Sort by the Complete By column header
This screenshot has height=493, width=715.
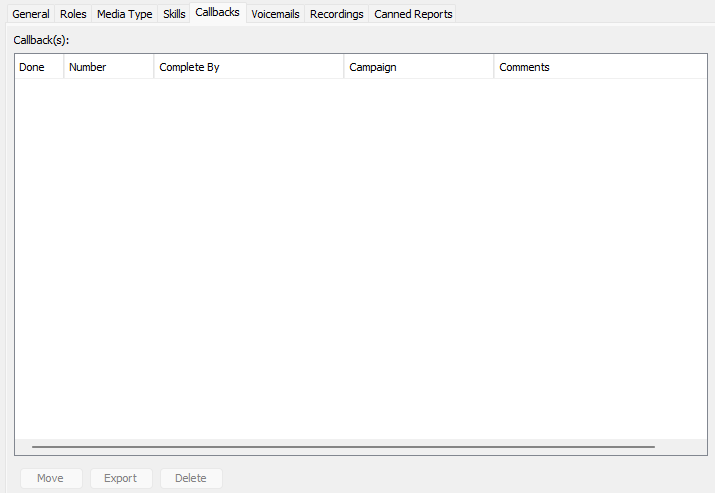click(x=249, y=67)
